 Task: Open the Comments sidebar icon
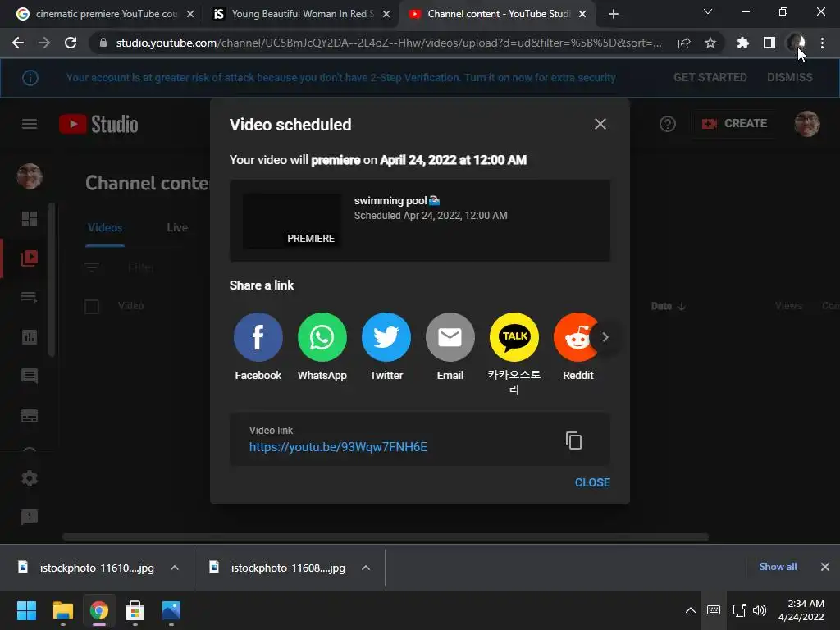[30, 376]
